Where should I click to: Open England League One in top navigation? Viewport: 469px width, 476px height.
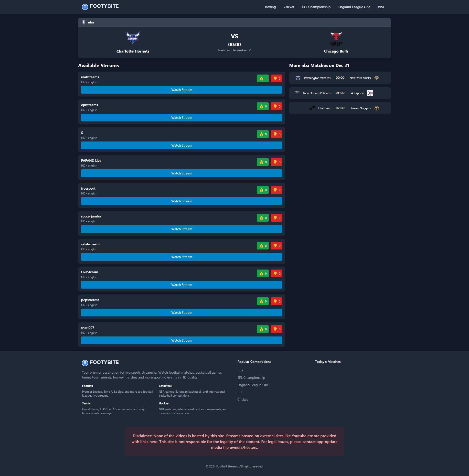pos(354,7)
